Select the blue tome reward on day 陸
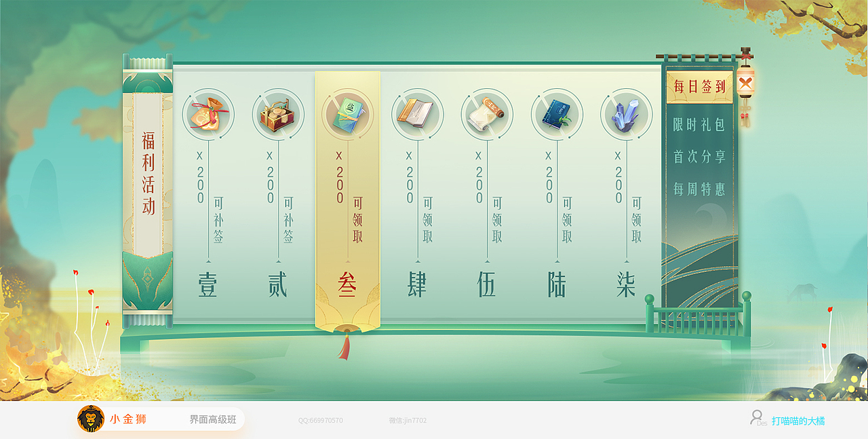 click(557, 114)
